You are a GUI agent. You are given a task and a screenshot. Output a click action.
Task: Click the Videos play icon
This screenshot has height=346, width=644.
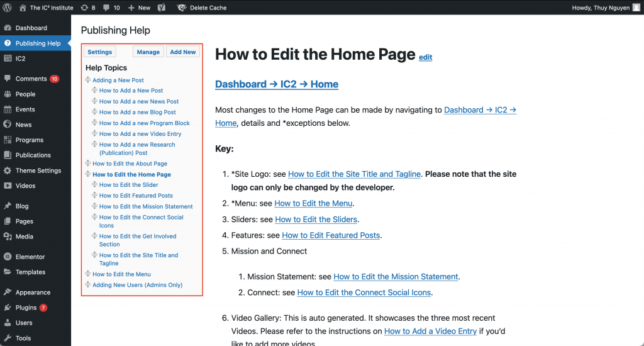click(x=8, y=186)
